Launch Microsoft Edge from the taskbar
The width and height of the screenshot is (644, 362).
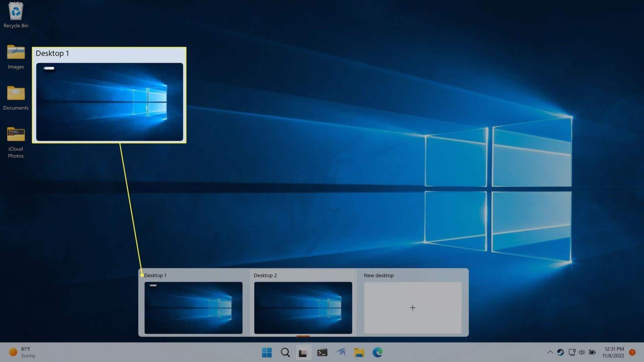tap(378, 352)
